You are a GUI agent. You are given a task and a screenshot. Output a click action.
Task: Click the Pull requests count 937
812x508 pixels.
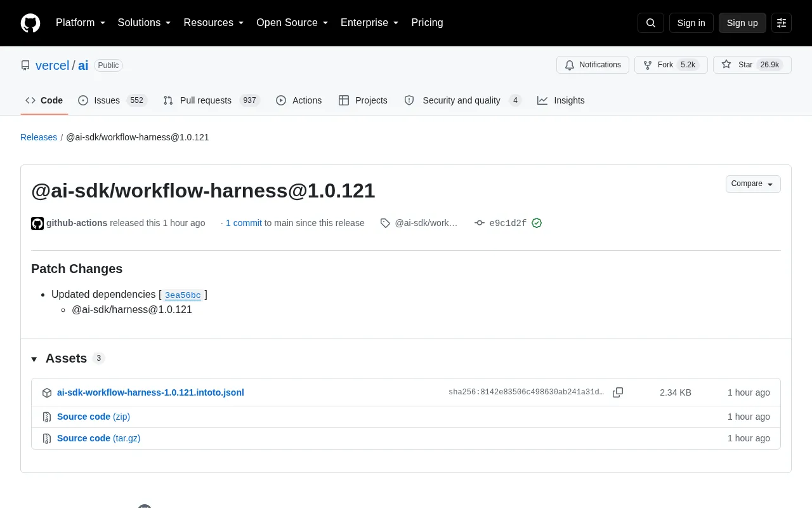249,100
